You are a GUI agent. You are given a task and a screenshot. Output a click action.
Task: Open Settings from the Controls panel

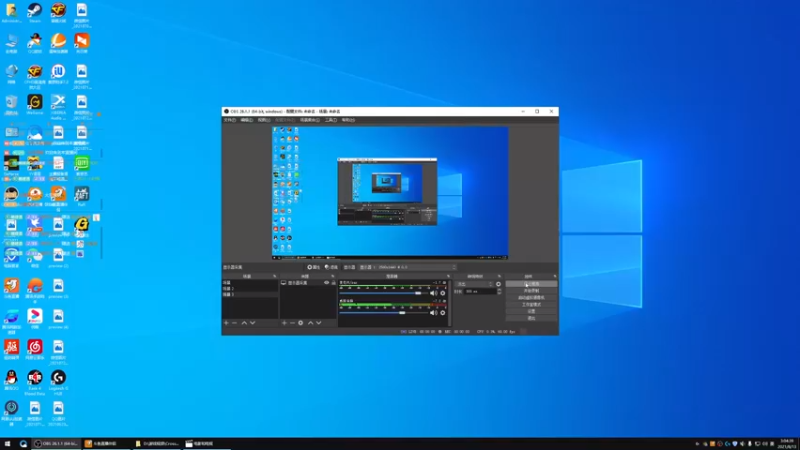click(531, 311)
